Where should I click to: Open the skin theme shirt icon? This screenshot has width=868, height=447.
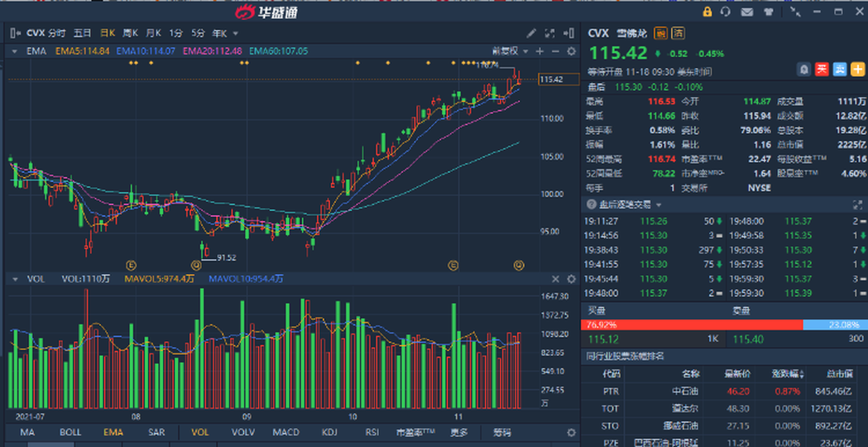(x=769, y=12)
